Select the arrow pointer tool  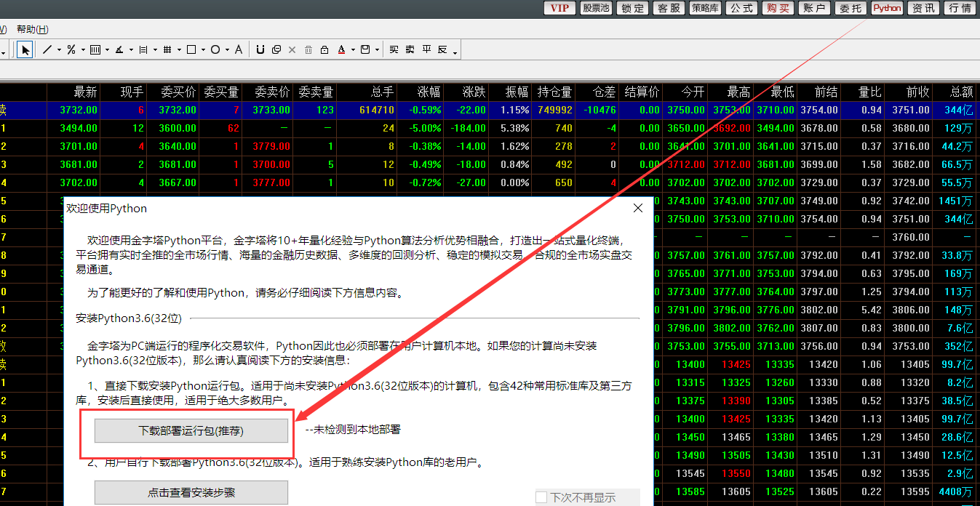click(25, 49)
